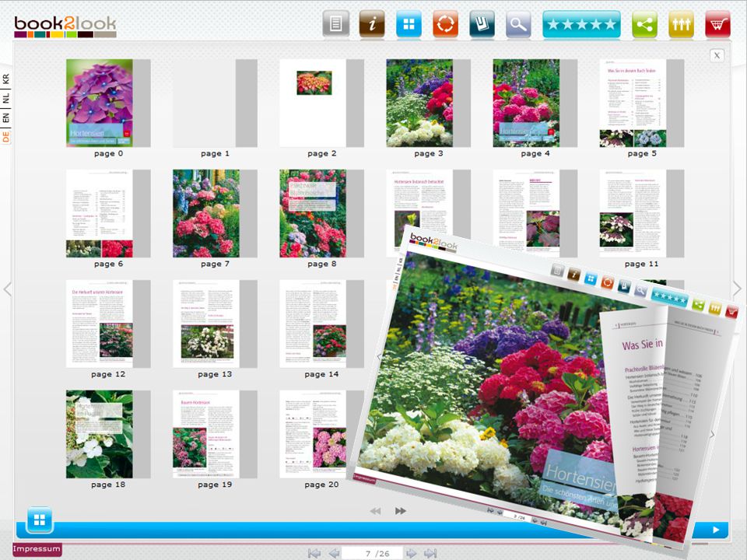
Task: Open page 13 thumbnail
Action: coord(215,324)
